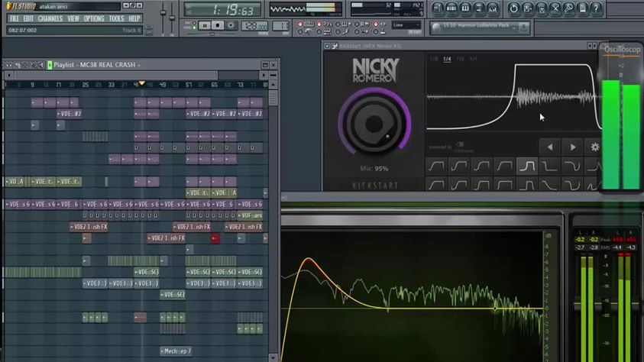Screen dimensions: 644x362
Task: Open the FILE menu
Action: (x=14, y=18)
